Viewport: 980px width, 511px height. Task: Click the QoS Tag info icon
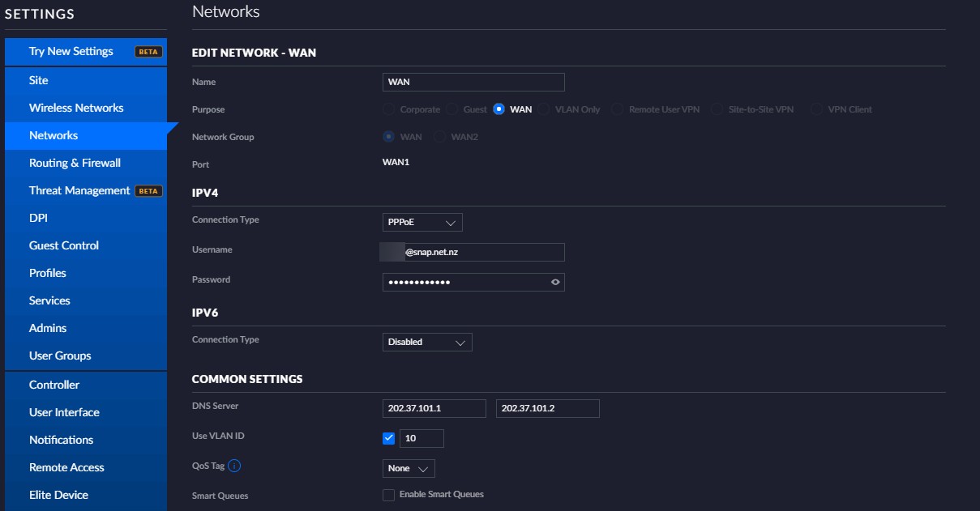234,466
